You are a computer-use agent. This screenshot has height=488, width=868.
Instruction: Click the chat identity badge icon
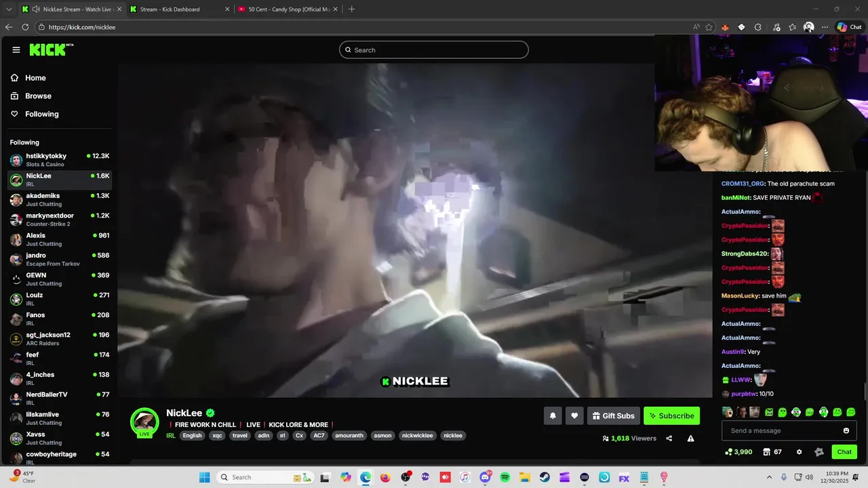pyautogui.click(x=818, y=452)
